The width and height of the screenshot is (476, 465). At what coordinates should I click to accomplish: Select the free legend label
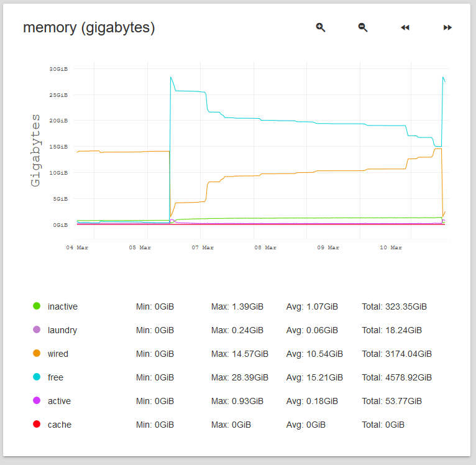(55, 377)
